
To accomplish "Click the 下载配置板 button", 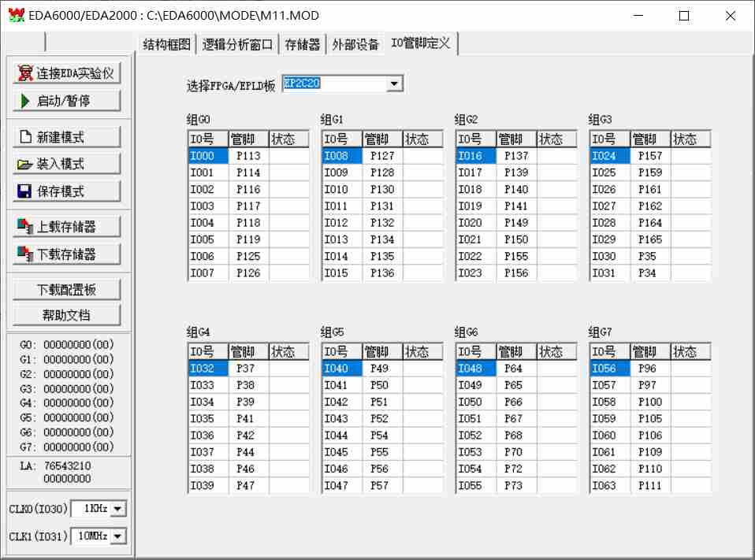I will [66, 289].
